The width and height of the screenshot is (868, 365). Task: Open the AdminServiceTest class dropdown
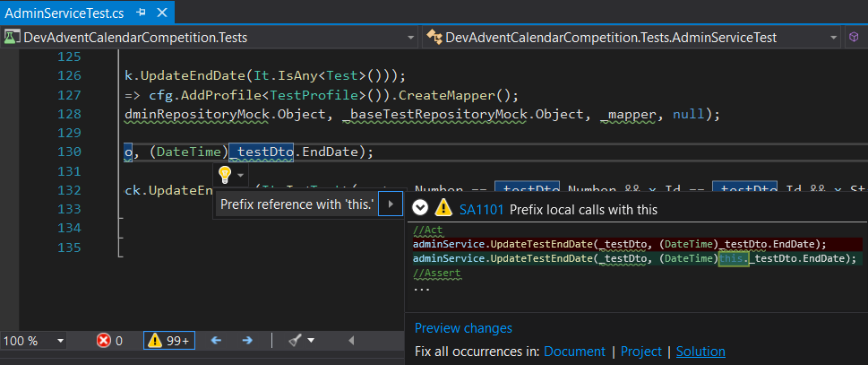[833, 38]
